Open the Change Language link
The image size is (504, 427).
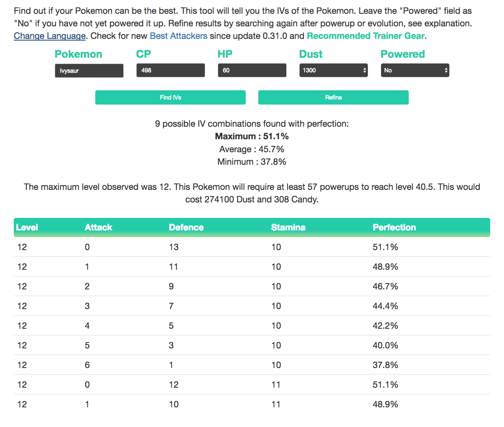50,36
